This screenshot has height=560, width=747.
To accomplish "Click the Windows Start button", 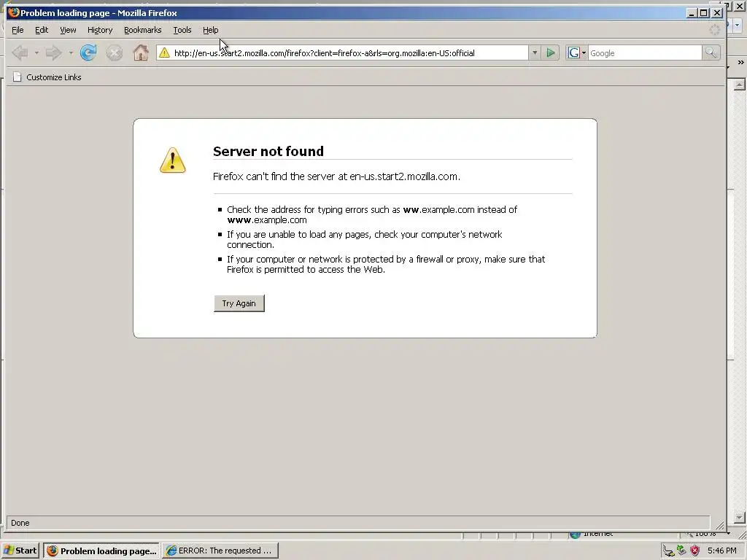I will (20, 551).
